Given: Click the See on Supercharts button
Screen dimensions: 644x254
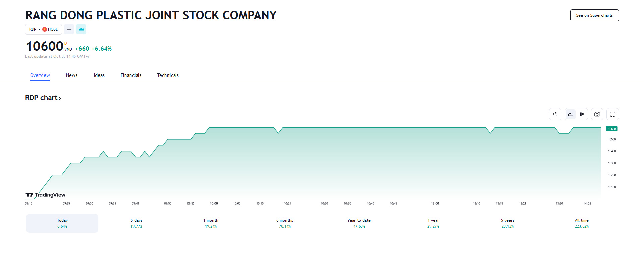Looking at the screenshot, I should pyautogui.click(x=594, y=15).
